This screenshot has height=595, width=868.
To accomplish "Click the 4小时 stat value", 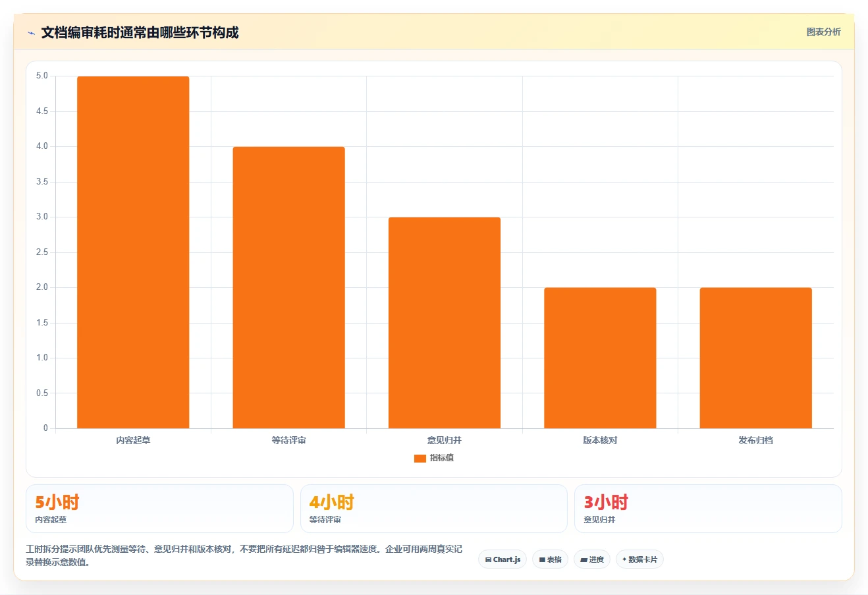I will pyautogui.click(x=332, y=502).
